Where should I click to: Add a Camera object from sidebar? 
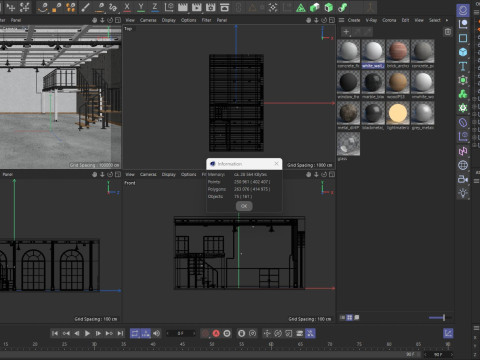point(463,179)
